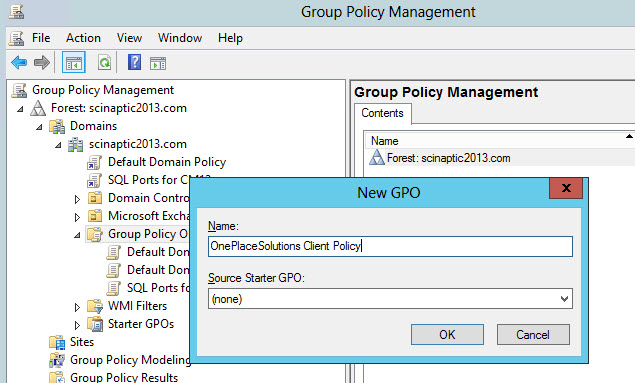This screenshot has width=635, height=383.
Task: Click OK in the New GPO dialog
Action: (x=447, y=334)
